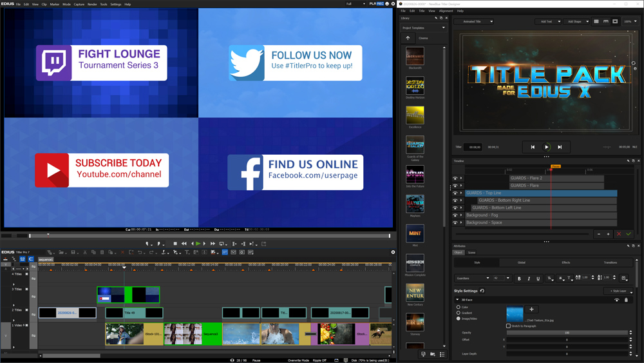
Task: Click the red Delete X icon in timeline toolbar
Action: pos(122,252)
